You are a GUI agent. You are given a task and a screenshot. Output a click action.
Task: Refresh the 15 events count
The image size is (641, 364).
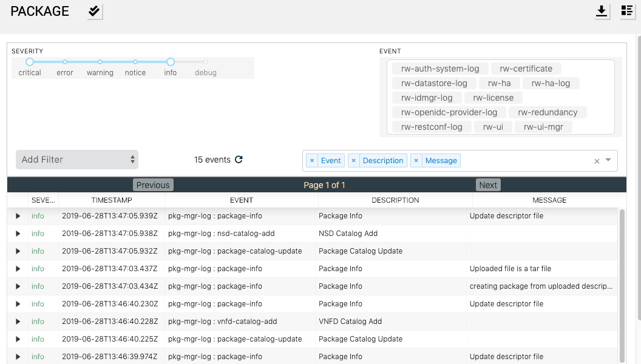coord(239,160)
